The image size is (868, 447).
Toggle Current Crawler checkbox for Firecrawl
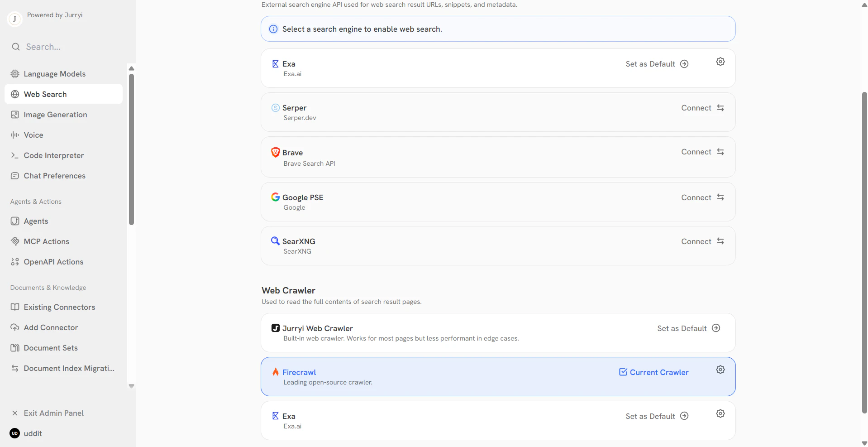(624, 372)
